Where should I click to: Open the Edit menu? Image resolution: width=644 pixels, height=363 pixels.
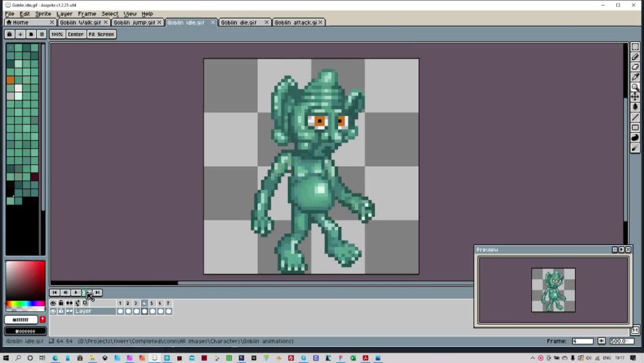pyautogui.click(x=24, y=14)
